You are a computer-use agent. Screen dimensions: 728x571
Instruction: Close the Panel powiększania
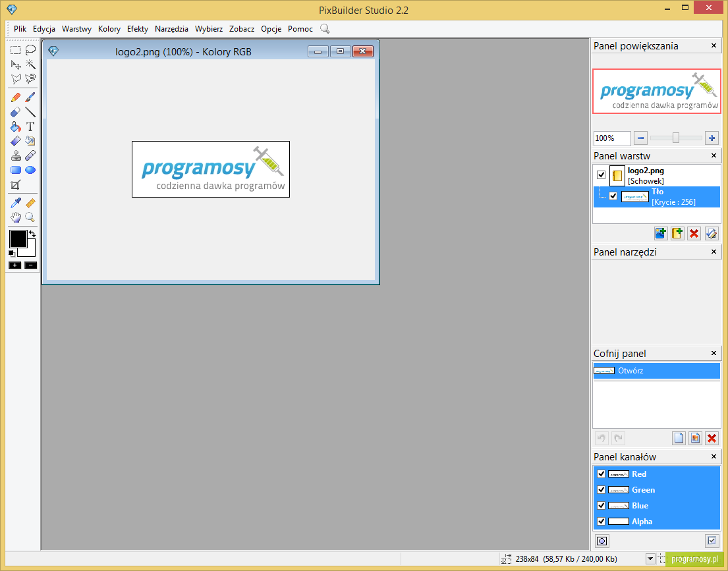(x=714, y=45)
